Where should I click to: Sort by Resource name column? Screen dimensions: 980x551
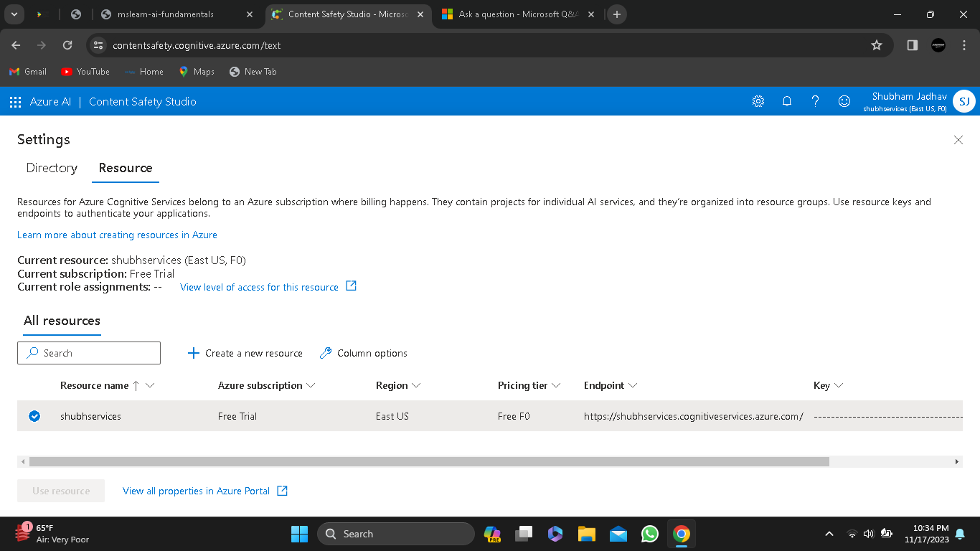(95, 385)
